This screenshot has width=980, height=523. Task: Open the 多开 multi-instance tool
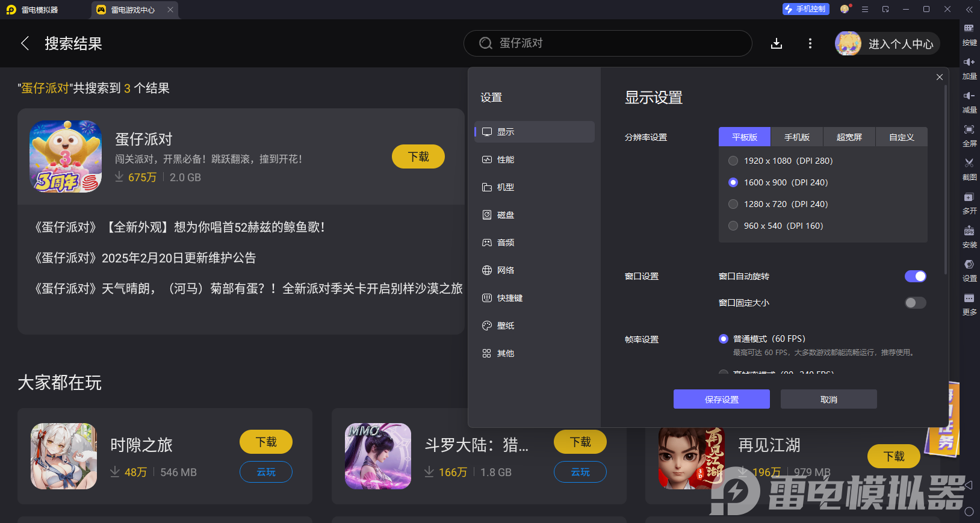969,203
